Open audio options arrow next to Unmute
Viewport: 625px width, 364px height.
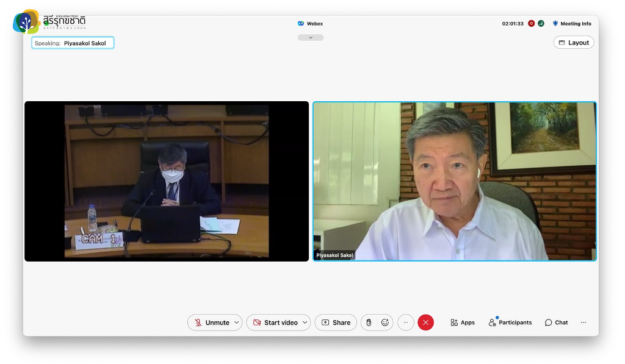click(237, 323)
